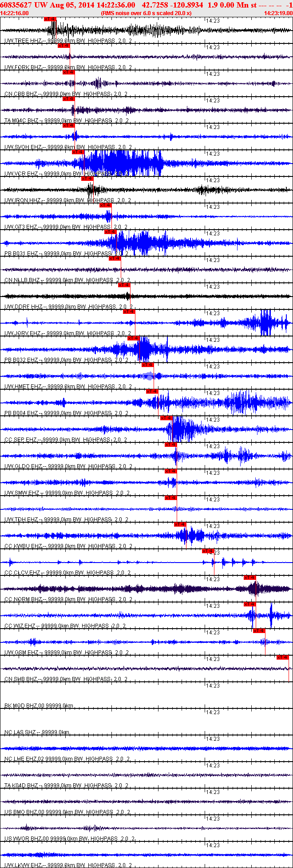The image size is (293, 868).
Task: Select the CN.CBB BHZ trace label
Action: (66, 94)
